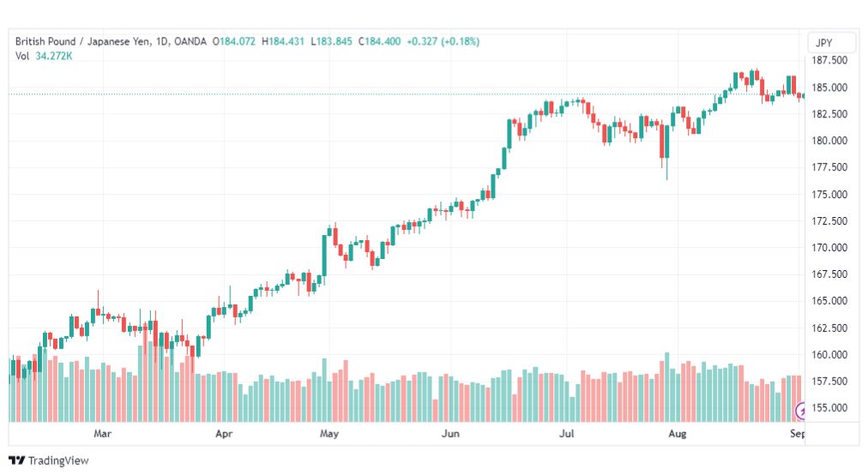Click the May label on time axis
This screenshot has height=476, width=868.
coord(329,433)
